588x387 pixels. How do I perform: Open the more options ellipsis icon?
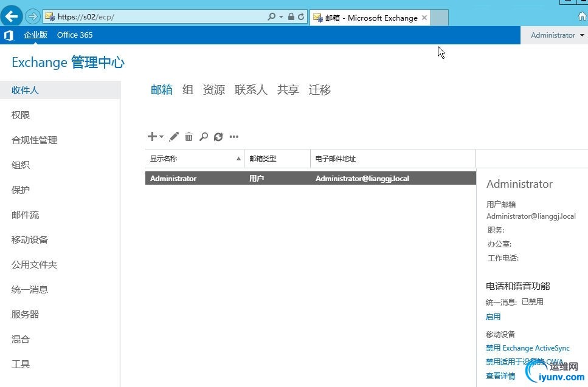[234, 137]
